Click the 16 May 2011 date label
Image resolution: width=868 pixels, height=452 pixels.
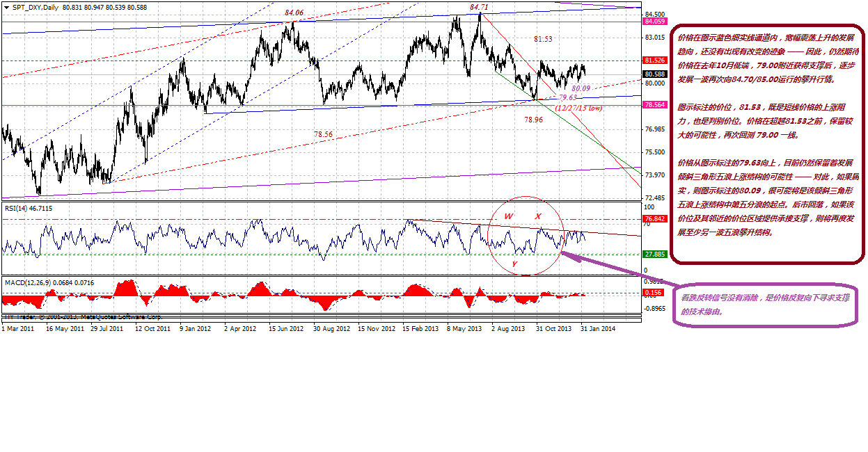(65, 328)
